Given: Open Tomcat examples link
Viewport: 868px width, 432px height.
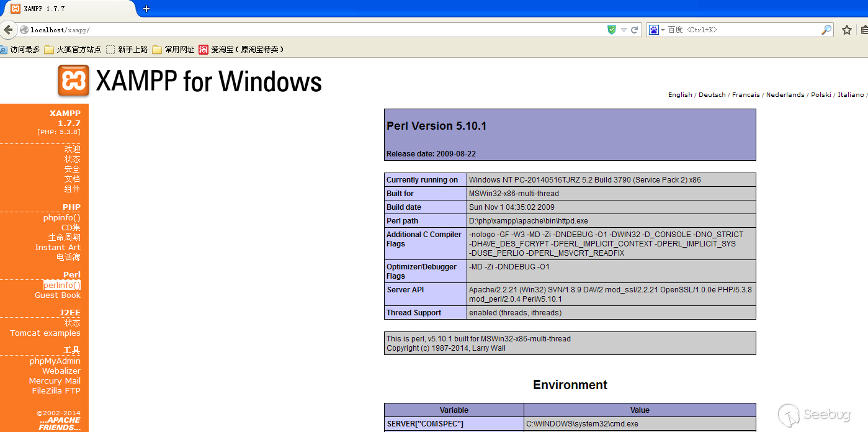Looking at the screenshot, I should tap(45, 333).
